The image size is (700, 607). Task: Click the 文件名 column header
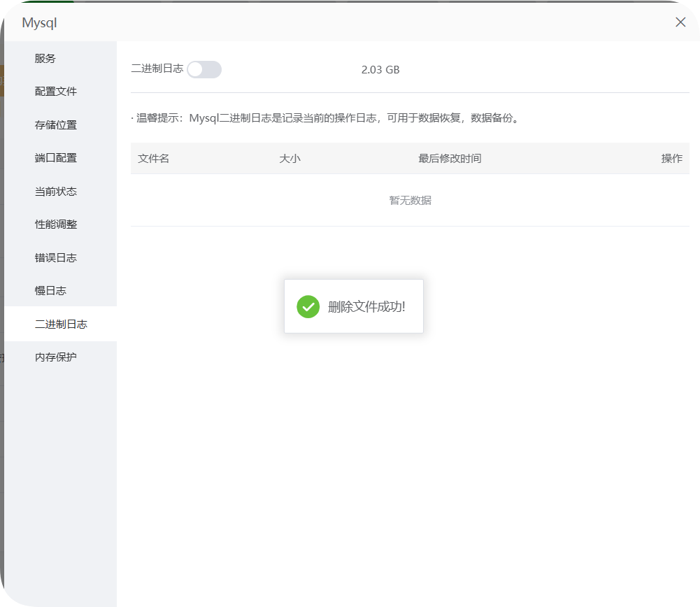[x=154, y=159]
